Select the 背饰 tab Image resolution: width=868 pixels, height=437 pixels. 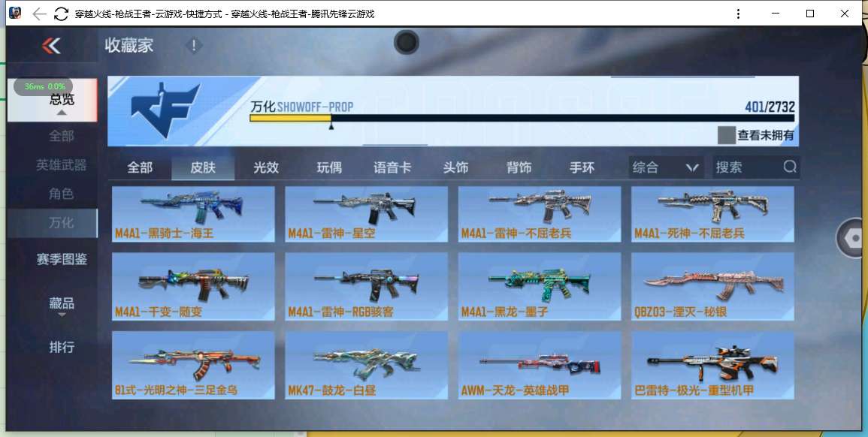tap(519, 167)
